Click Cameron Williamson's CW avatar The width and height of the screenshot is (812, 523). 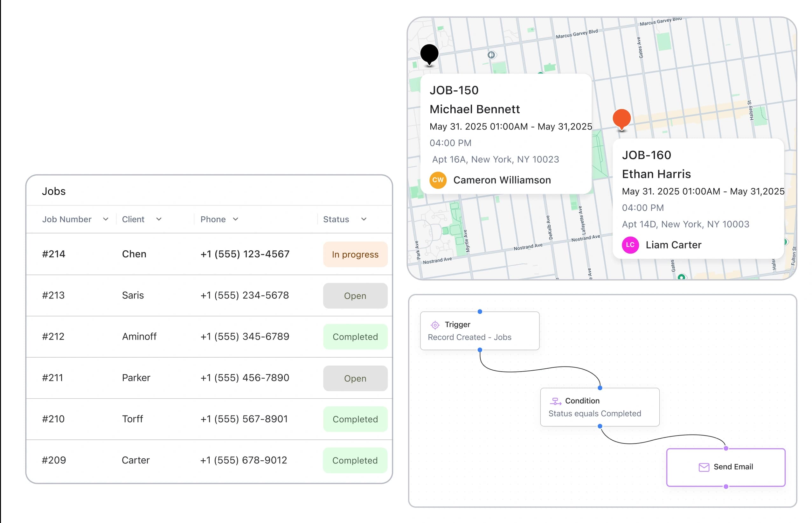(438, 180)
